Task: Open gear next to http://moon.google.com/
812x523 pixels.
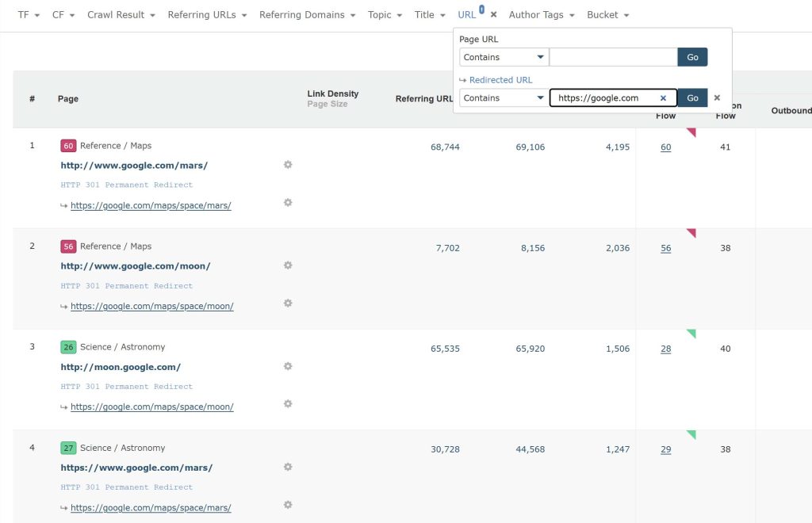Action: coord(288,366)
